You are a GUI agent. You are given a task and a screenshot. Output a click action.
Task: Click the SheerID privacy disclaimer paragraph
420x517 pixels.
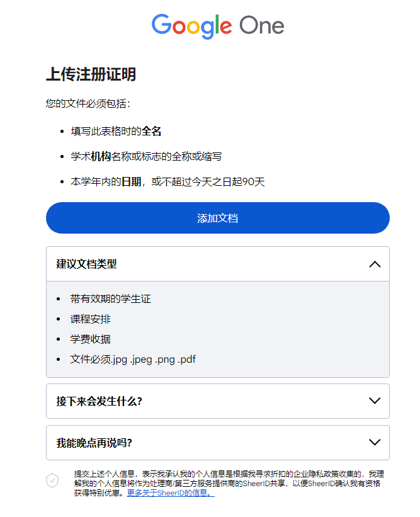(229, 484)
